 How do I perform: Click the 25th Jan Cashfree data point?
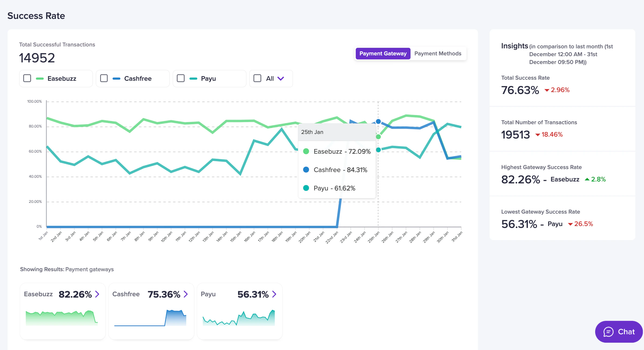point(378,122)
